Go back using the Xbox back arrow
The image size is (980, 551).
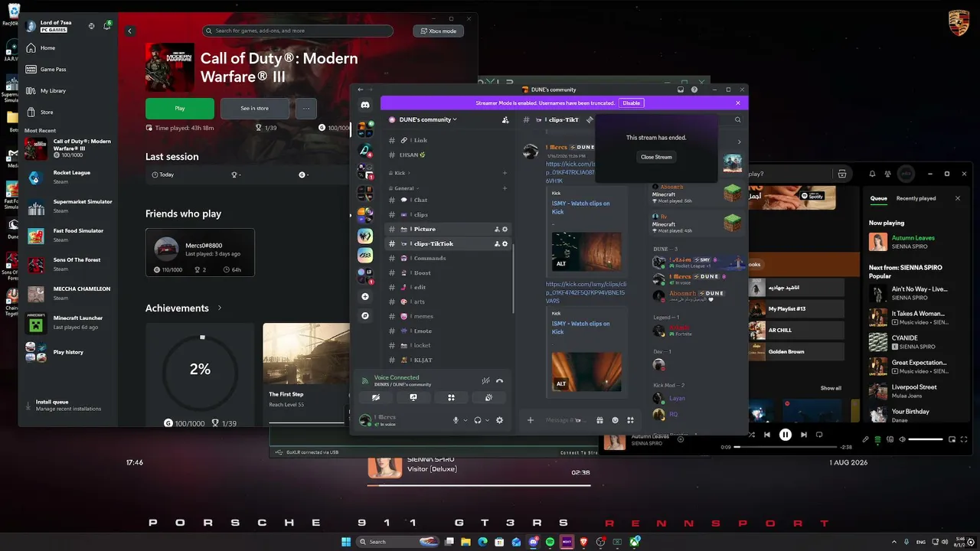(x=130, y=31)
